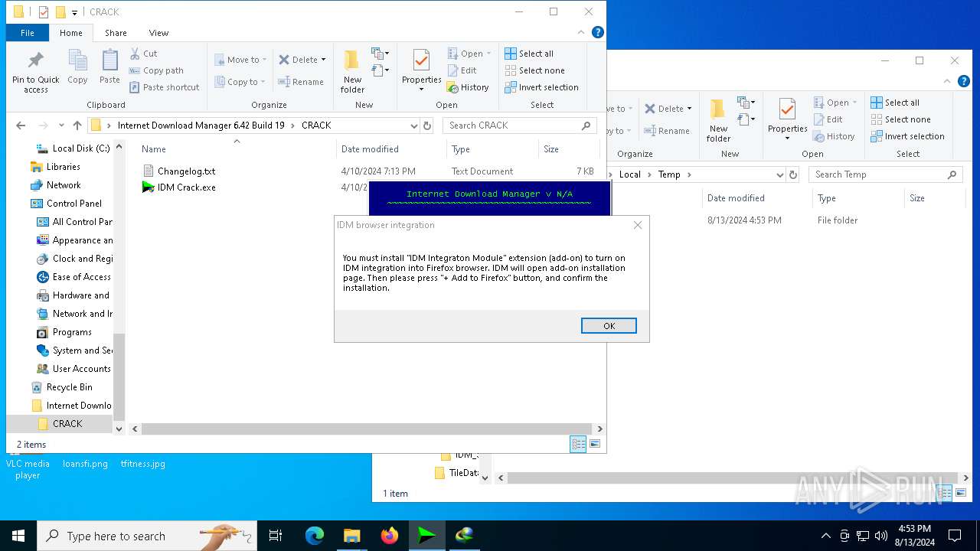
Task: Open Firefox from the taskbar
Action: pyautogui.click(x=389, y=536)
